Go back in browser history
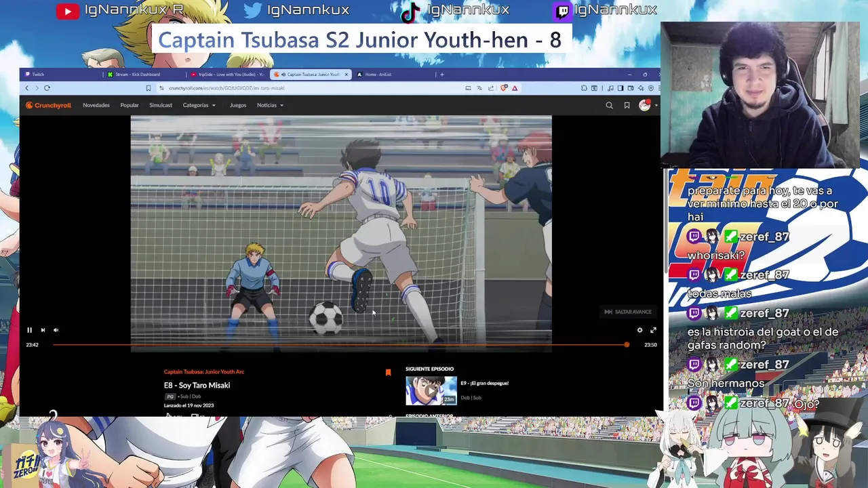 pos(27,88)
